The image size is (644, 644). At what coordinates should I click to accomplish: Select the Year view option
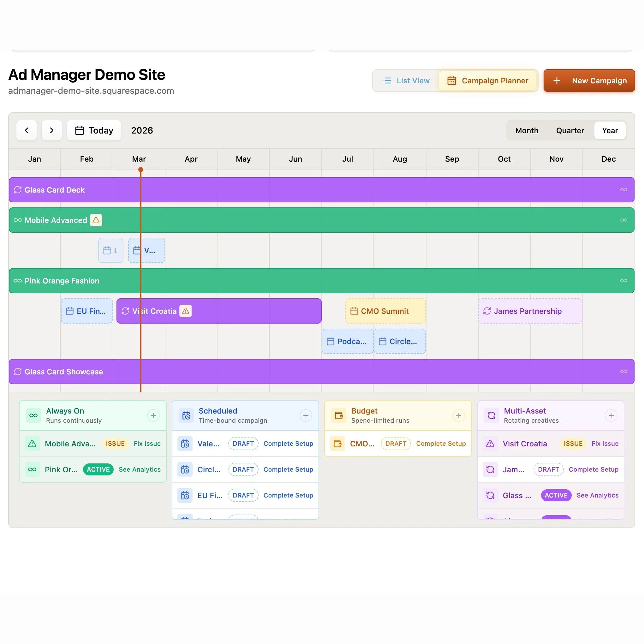tap(610, 130)
